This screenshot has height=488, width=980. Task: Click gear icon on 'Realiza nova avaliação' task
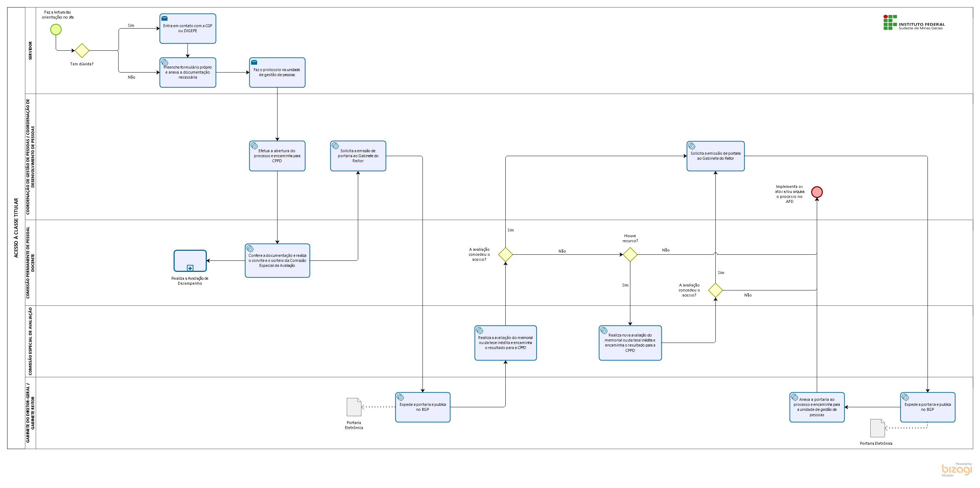(x=604, y=330)
